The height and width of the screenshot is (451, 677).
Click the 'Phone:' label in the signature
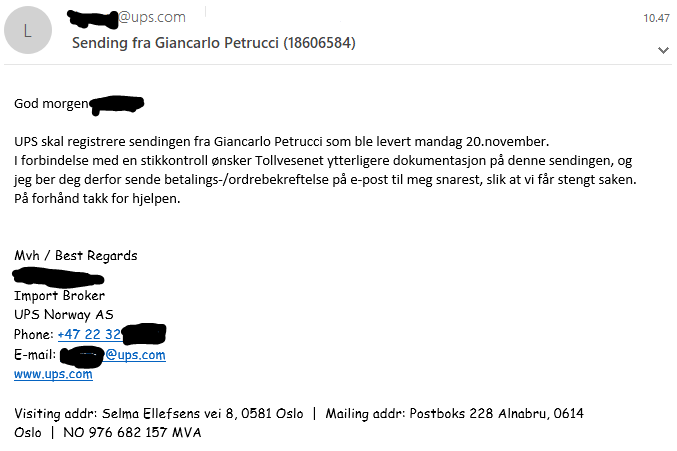[x=34, y=334]
